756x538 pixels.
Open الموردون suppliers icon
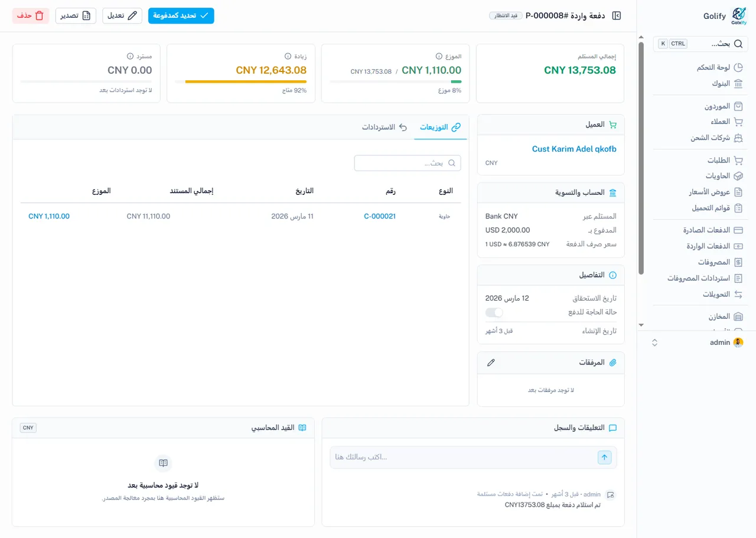[738, 107]
